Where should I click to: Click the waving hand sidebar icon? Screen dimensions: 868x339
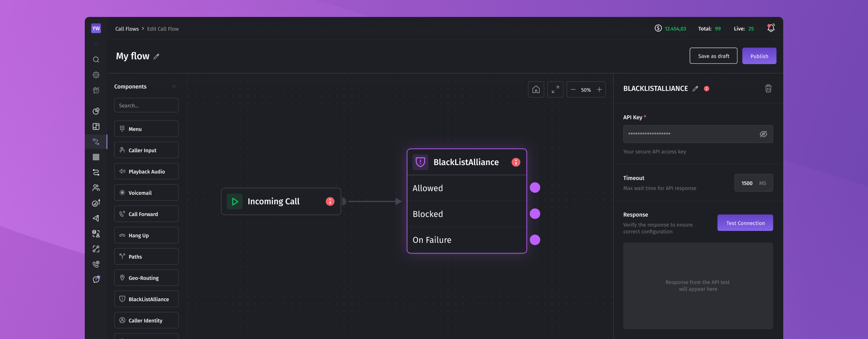96,90
